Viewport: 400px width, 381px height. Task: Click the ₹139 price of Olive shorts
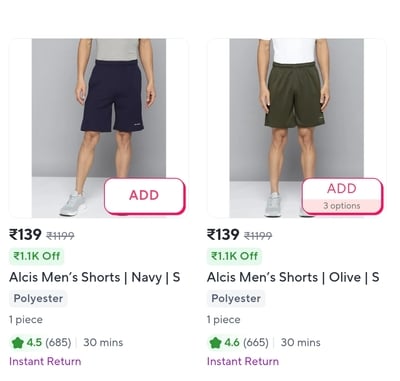point(223,235)
